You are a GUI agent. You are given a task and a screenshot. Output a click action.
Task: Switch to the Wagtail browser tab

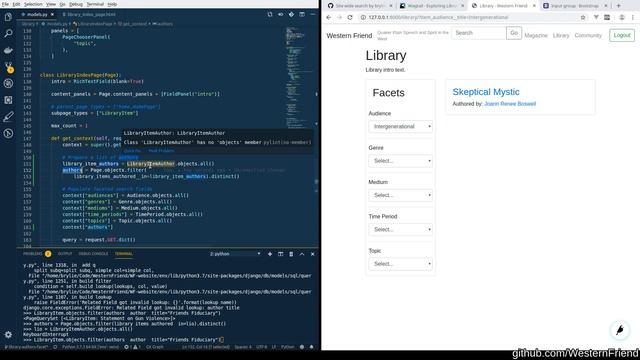[431, 6]
